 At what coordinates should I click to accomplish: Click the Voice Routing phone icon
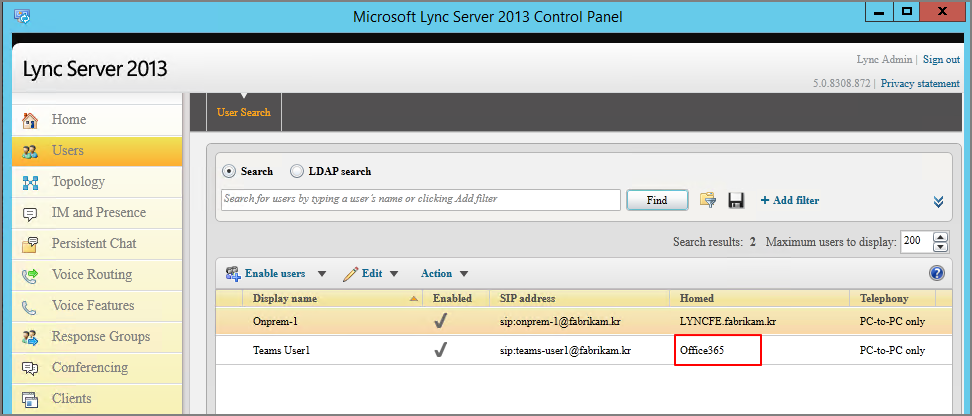pos(30,275)
